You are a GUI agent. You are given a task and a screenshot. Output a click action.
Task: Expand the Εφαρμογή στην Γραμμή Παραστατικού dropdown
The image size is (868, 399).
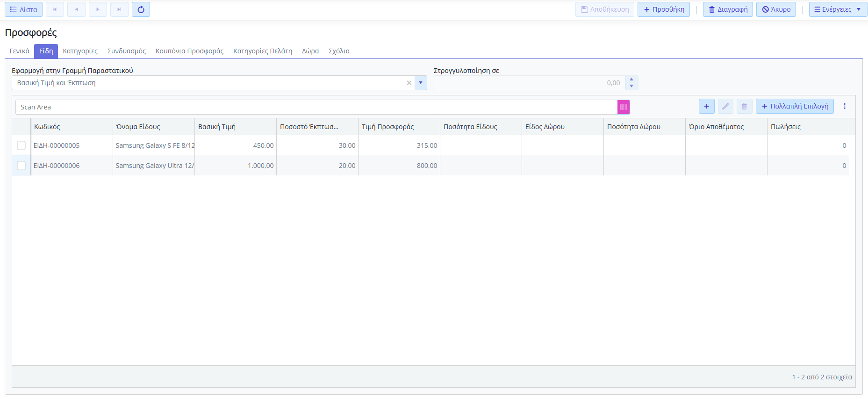421,83
